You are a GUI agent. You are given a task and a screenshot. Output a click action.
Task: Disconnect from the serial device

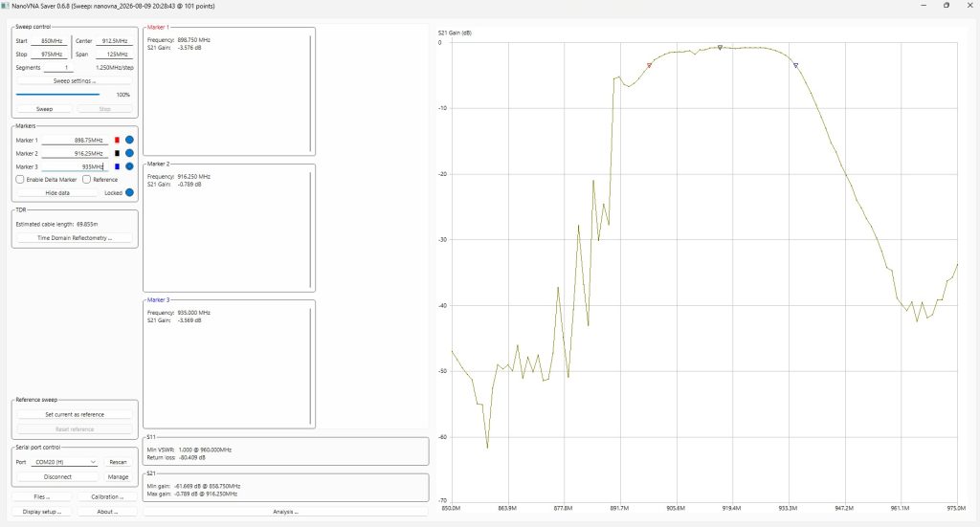tap(57, 477)
